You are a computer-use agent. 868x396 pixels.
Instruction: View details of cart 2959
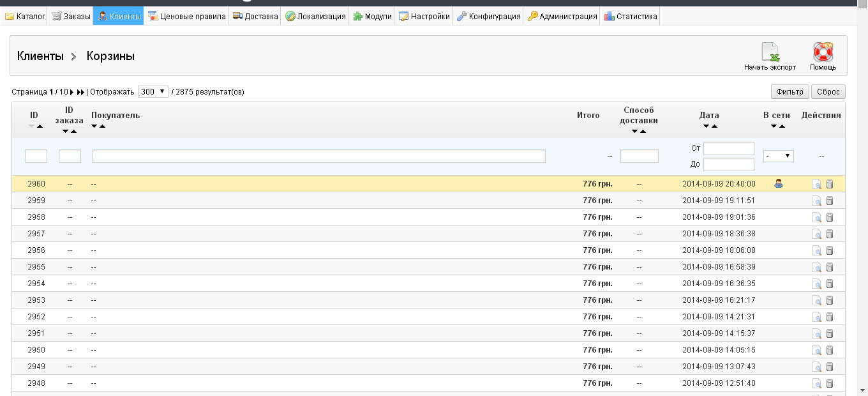816,201
